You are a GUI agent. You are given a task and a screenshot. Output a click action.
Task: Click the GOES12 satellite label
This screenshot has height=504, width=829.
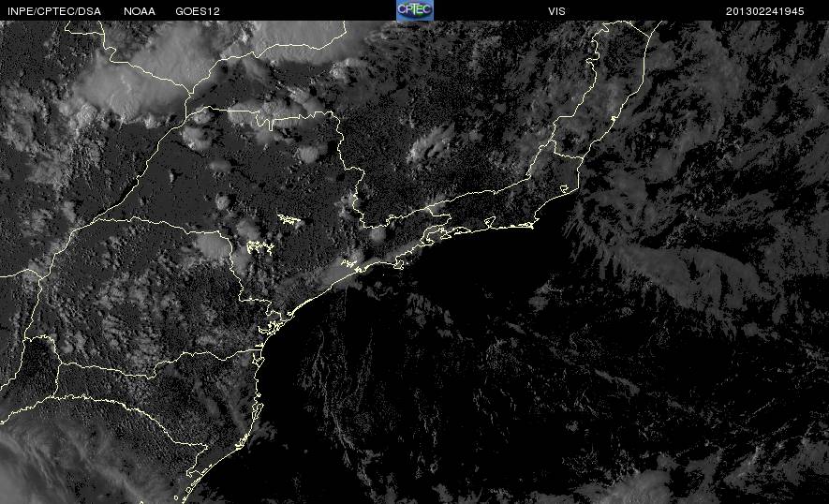[198, 11]
